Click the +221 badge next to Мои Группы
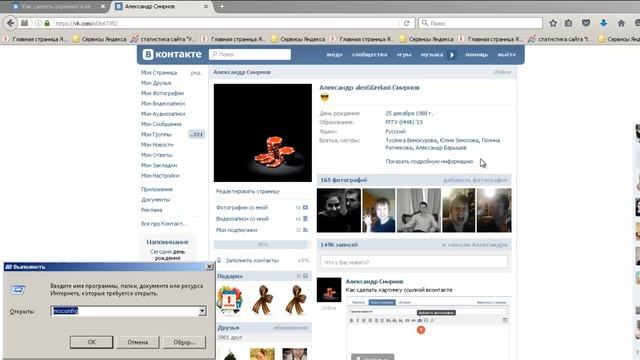 click(197, 134)
